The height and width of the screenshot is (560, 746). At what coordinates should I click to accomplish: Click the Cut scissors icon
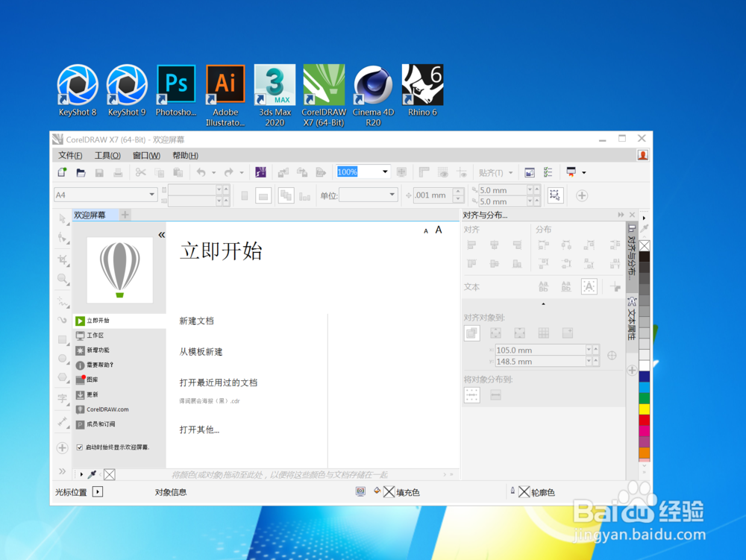tap(140, 172)
